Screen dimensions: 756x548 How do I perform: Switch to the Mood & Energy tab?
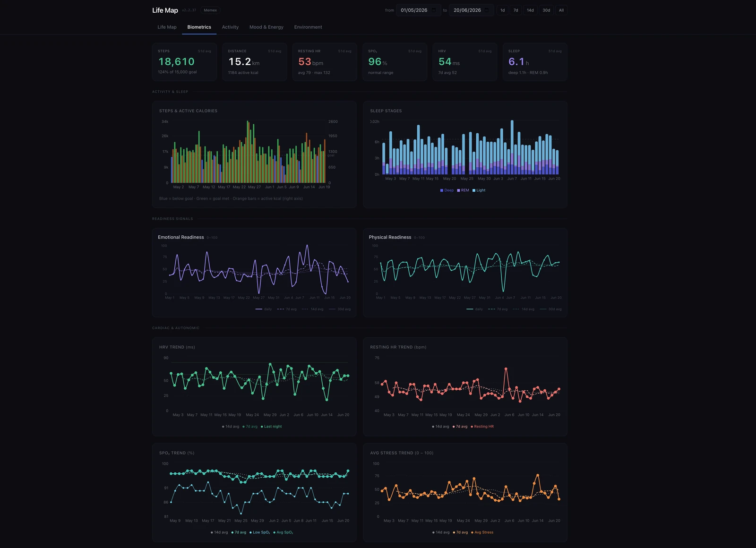click(x=266, y=27)
